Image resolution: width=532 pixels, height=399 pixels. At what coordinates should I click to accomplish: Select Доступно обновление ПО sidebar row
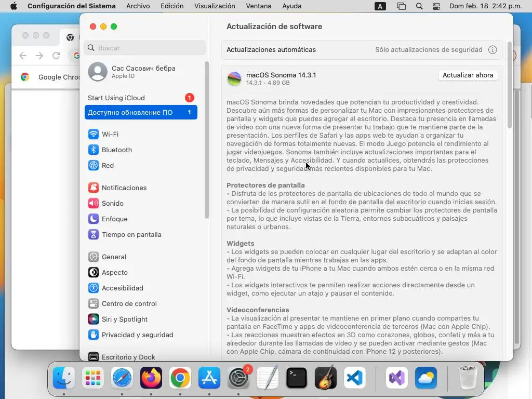pos(141,112)
